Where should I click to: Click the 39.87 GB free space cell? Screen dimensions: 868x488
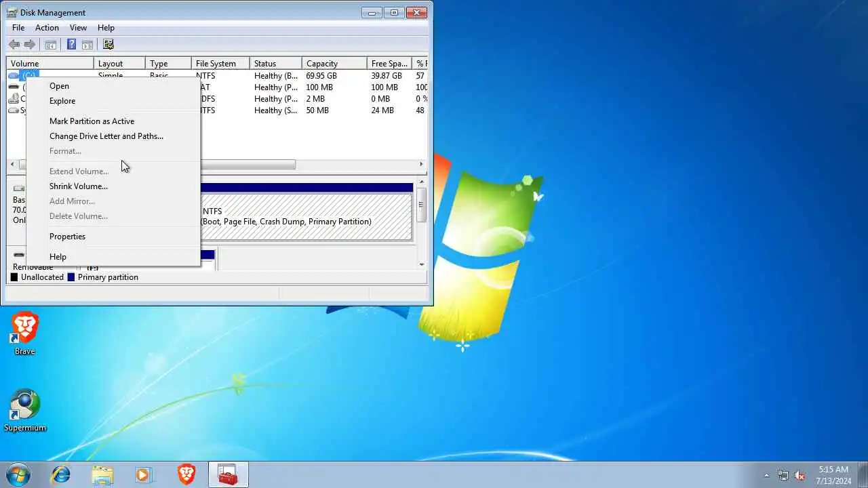click(x=387, y=76)
